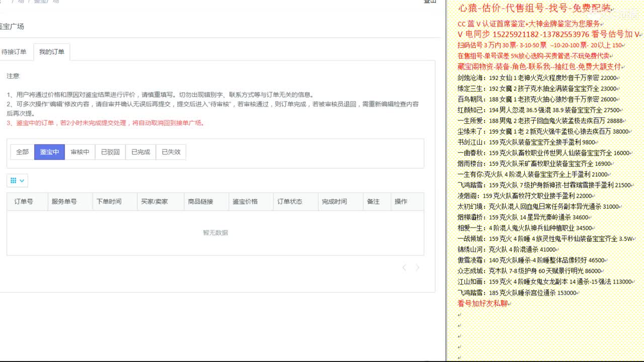Click the pagination right arrow below the table

click(x=418, y=268)
